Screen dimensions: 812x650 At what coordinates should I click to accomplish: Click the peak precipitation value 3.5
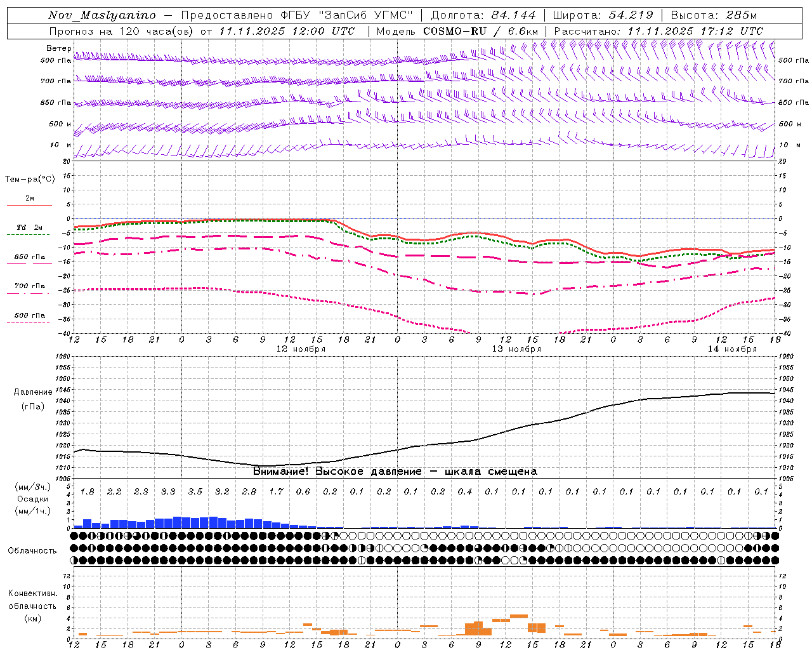tap(195, 492)
